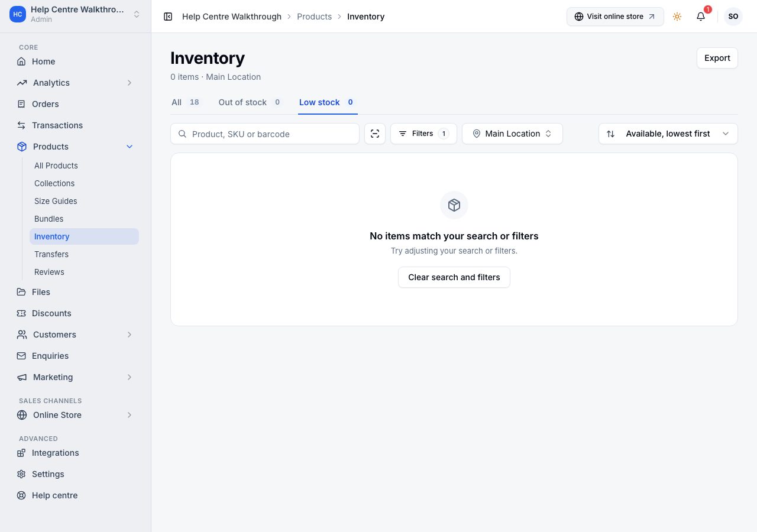The height and width of the screenshot is (532, 757).
Task: Open All Products in the sidebar
Action: coord(56,166)
